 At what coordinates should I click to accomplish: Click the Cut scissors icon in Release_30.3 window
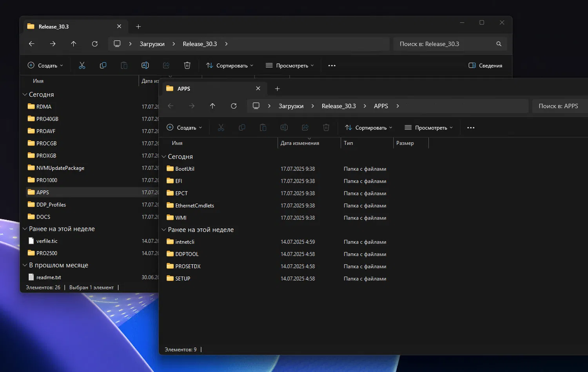(x=82, y=65)
